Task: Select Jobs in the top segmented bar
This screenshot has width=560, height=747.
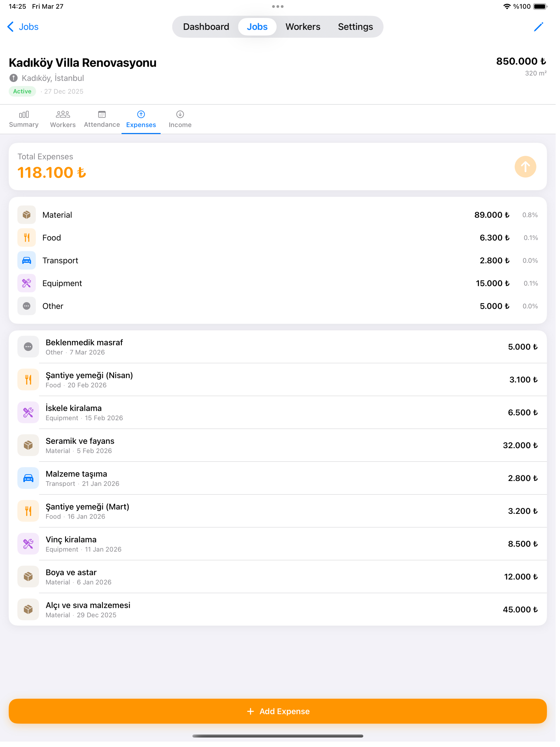Action: 257,27
